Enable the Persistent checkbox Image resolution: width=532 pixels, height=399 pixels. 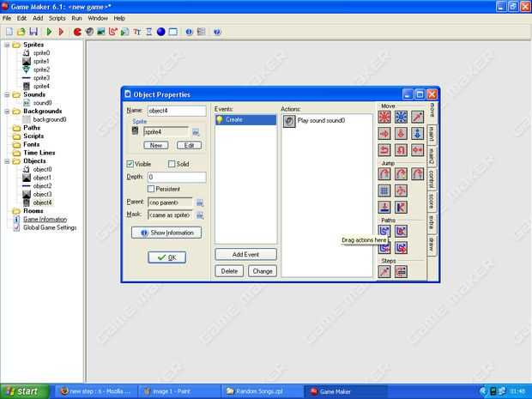[151, 189]
